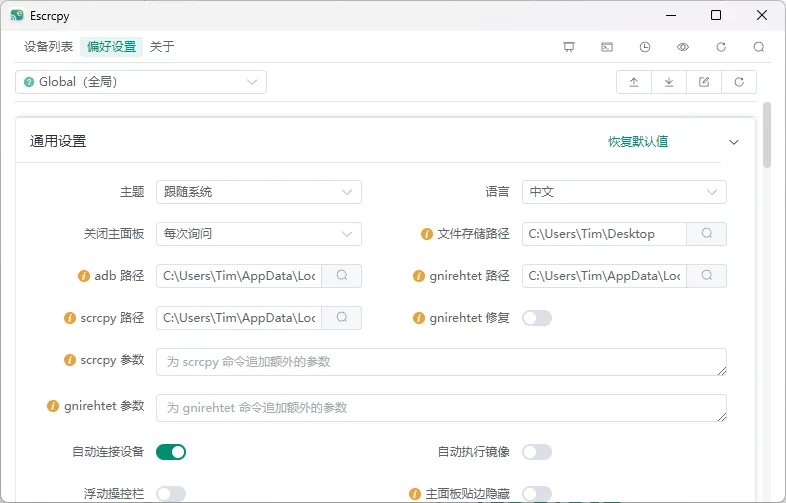
Task: Click the Escrcpy app logo icon
Action: tap(17, 15)
